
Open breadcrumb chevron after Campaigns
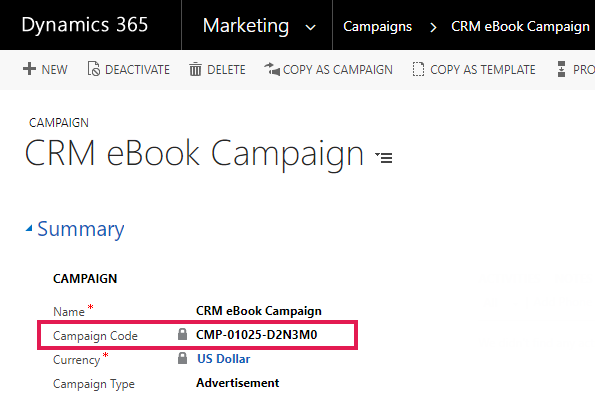(433, 27)
